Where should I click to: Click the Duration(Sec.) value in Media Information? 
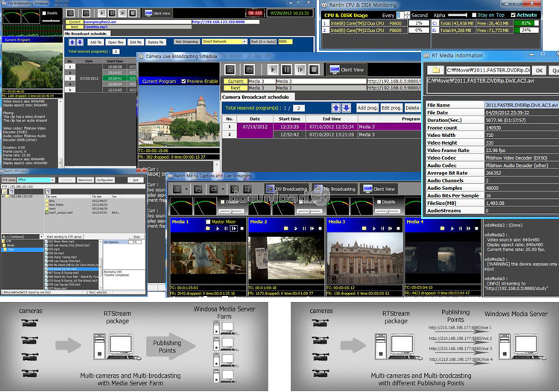[522, 120]
